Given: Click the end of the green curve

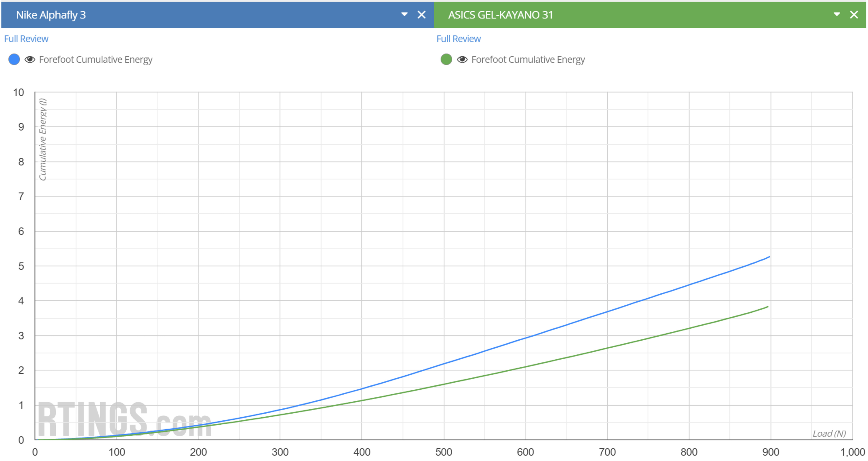Looking at the screenshot, I should click(768, 307).
